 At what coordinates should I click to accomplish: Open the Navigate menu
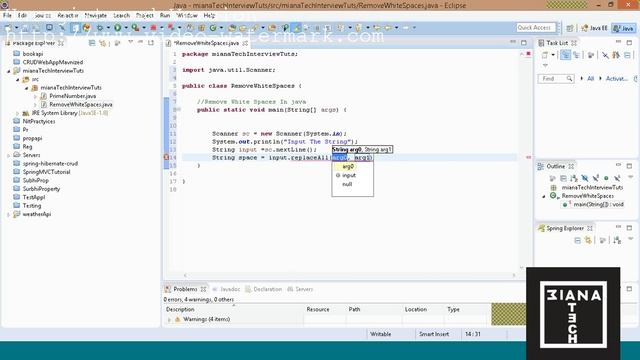pos(96,15)
